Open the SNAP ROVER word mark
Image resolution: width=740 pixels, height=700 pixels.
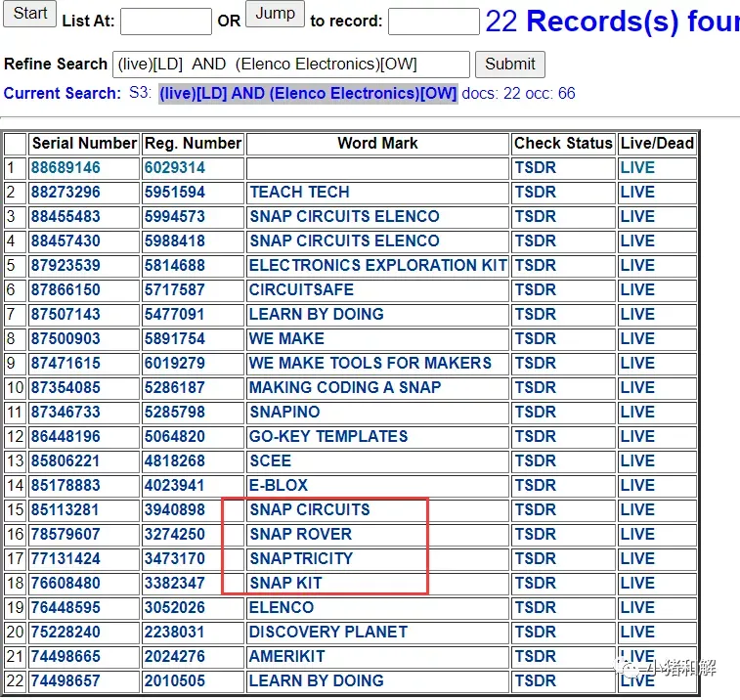click(x=301, y=535)
